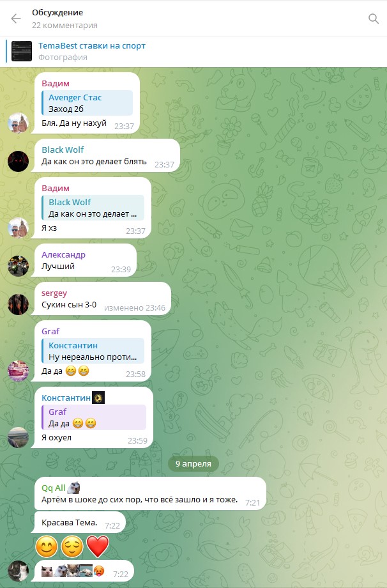Select the Красава Тема message bubble
The width and height of the screenshot is (387, 588).
click(80, 522)
